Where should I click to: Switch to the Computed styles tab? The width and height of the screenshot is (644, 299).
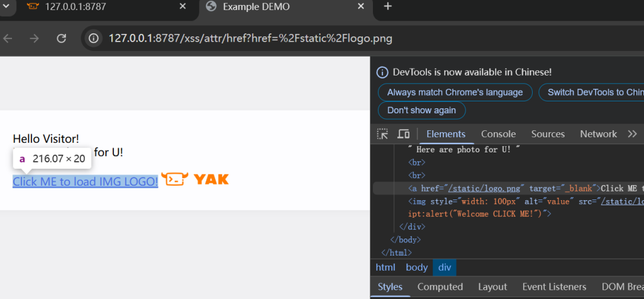(x=440, y=287)
